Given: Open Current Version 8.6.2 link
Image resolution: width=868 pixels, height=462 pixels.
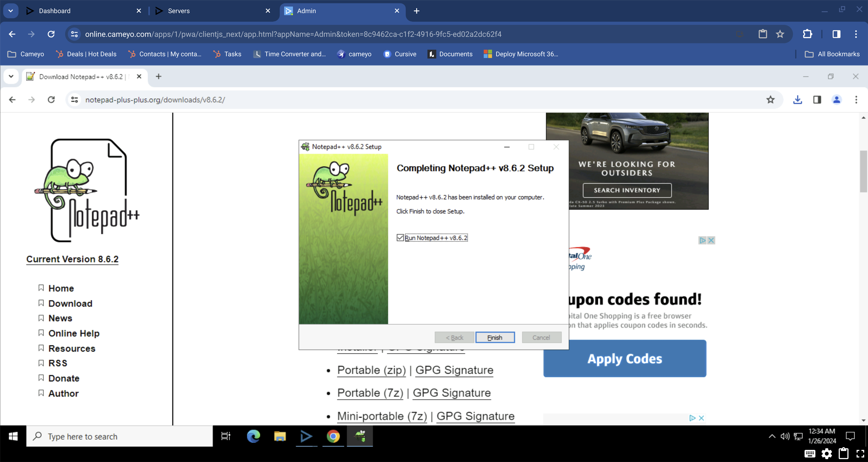Looking at the screenshot, I should coord(72,259).
